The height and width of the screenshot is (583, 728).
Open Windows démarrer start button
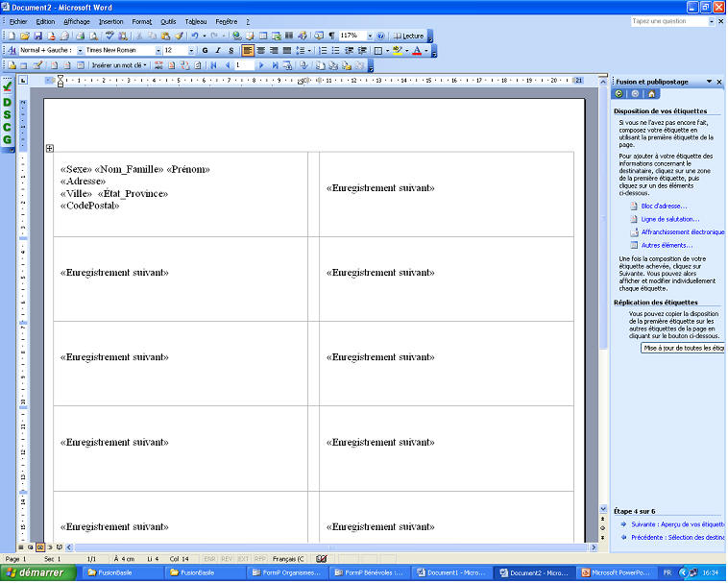(x=38, y=572)
